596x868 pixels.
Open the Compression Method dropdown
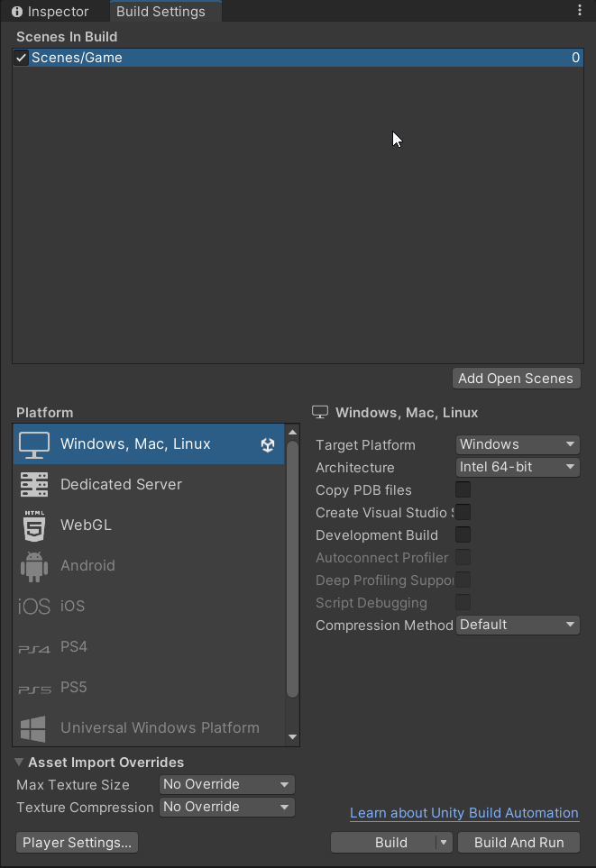pos(518,625)
